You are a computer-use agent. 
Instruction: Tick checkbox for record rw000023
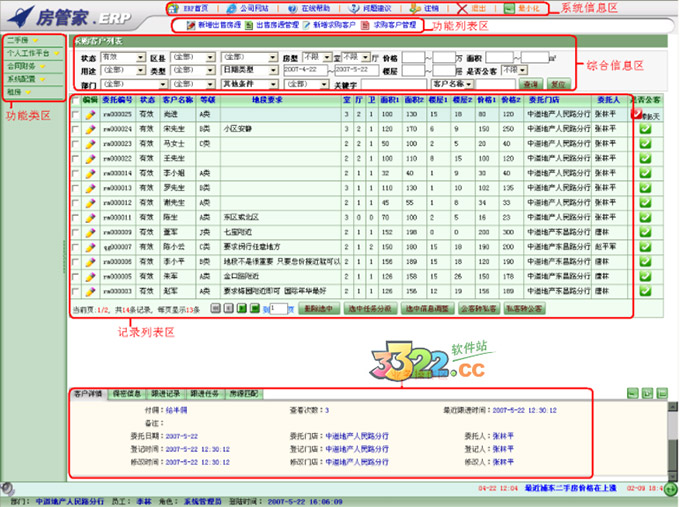click(x=76, y=144)
